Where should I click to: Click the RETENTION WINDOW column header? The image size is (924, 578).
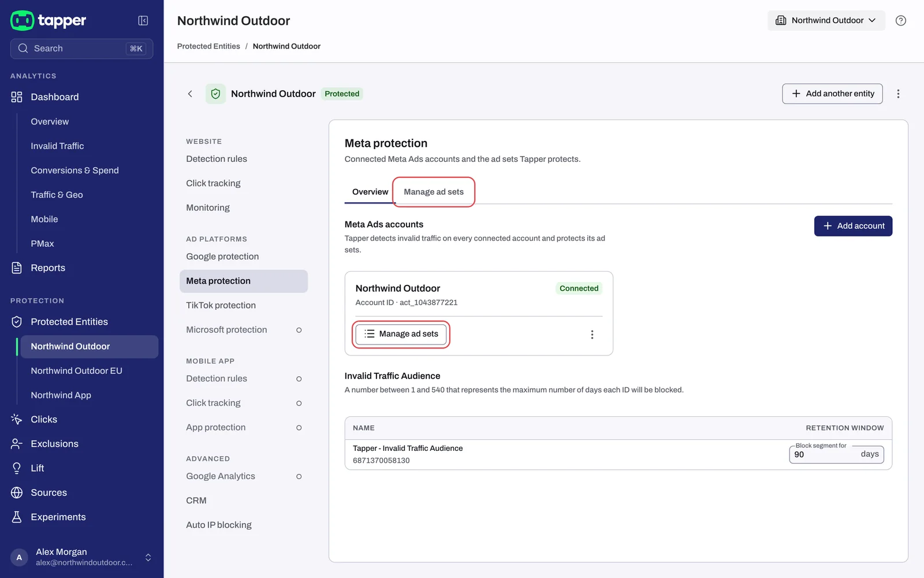pos(845,428)
